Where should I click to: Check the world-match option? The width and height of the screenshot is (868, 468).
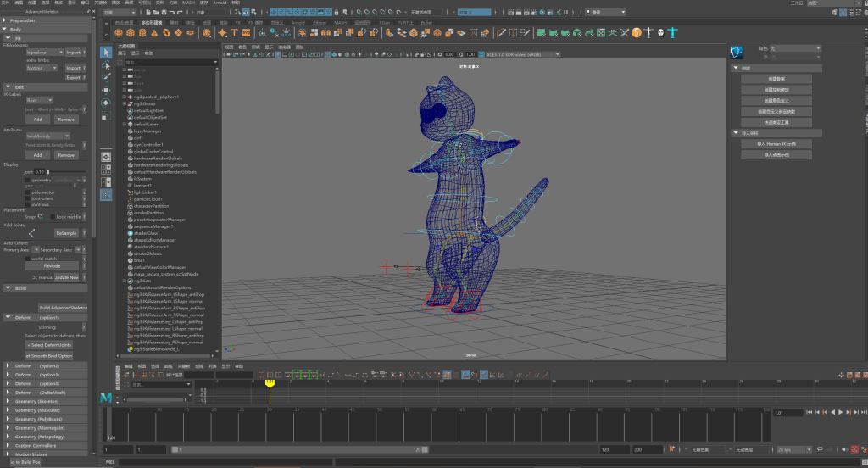(x=27, y=258)
